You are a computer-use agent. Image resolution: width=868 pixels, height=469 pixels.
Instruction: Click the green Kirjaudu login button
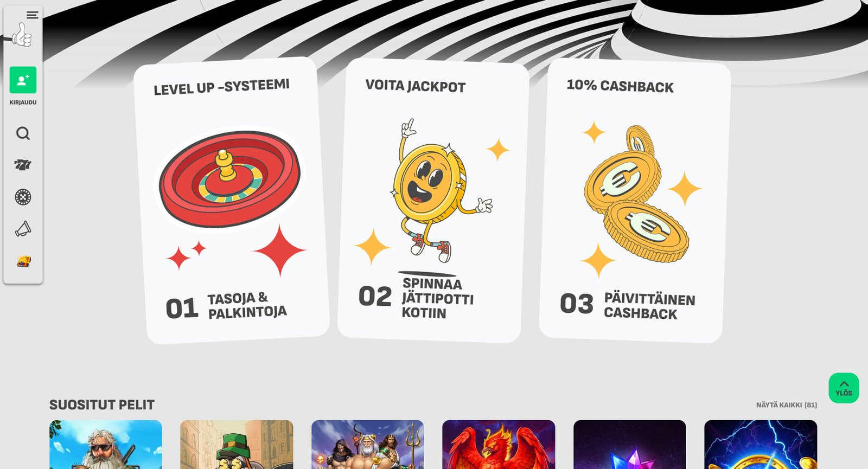[23, 80]
